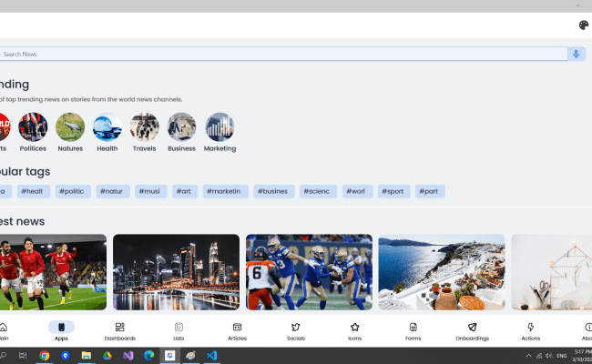Open the Marketing trending category
Viewport: 592px width, 364px height.
tap(219, 132)
